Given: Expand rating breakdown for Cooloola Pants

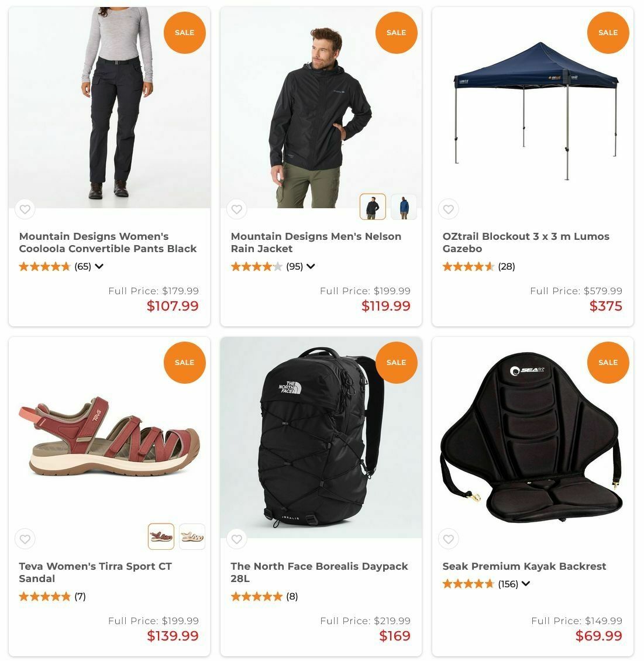Looking at the screenshot, I should (x=99, y=266).
